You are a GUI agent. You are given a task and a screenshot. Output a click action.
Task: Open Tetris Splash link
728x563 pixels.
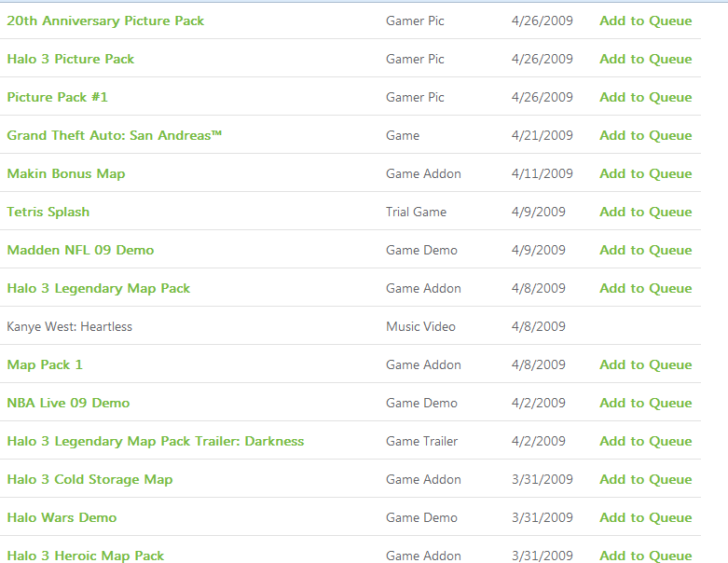point(48,212)
